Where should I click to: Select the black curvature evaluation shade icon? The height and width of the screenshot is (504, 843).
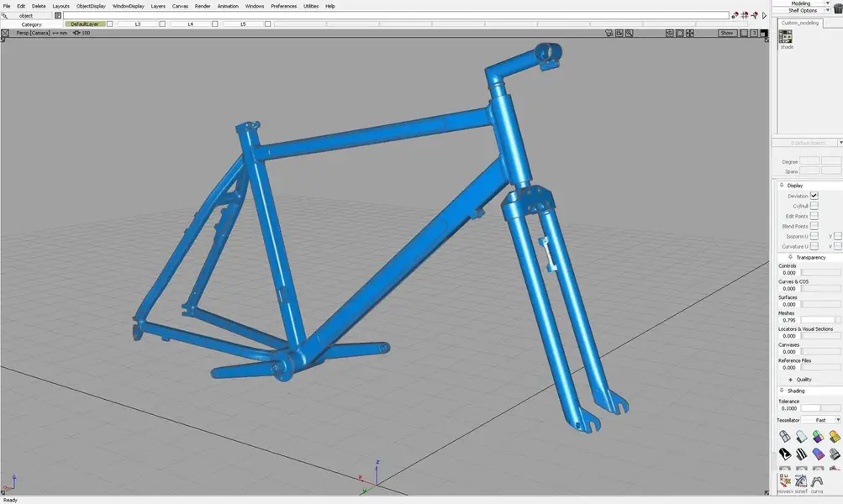[x=785, y=454]
